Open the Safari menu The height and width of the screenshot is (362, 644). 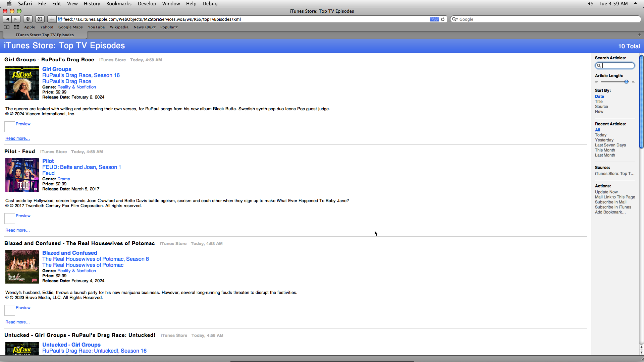tap(25, 3)
